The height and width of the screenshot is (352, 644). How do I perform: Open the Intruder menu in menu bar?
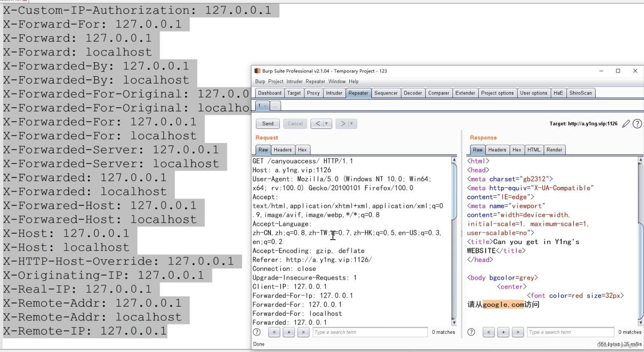click(294, 81)
